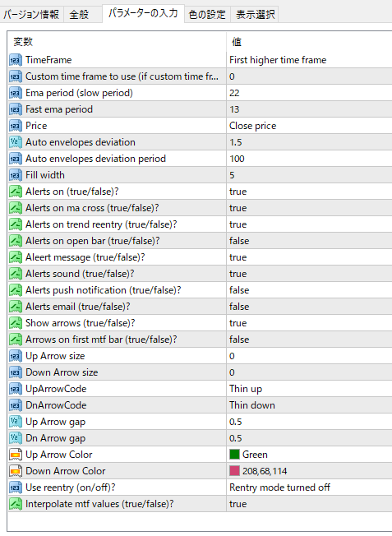This screenshot has height=536, width=392.
Task: Switch to the 色の設定 tab
Action: 207,14
